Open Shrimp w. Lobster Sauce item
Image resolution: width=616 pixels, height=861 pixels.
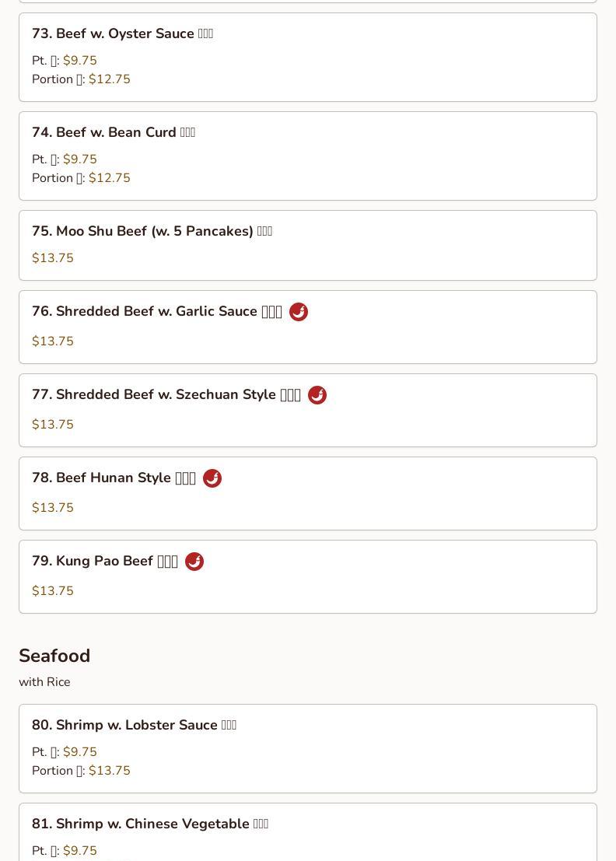(x=134, y=726)
